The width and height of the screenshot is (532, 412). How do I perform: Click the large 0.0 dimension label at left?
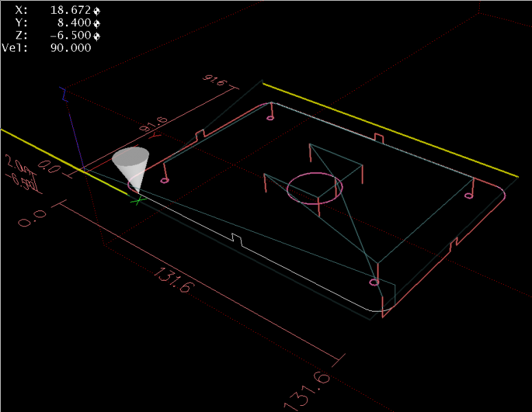coord(32,221)
